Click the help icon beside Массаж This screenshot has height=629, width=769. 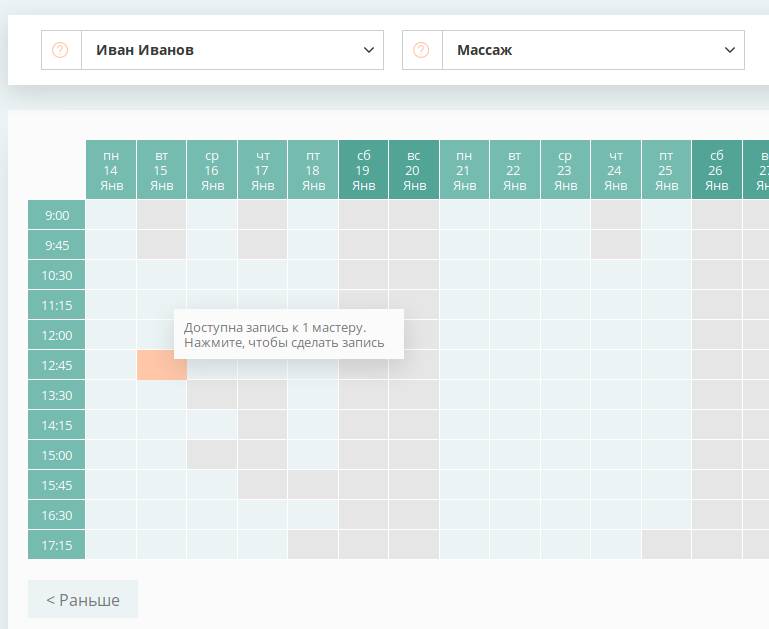point(421,50)
